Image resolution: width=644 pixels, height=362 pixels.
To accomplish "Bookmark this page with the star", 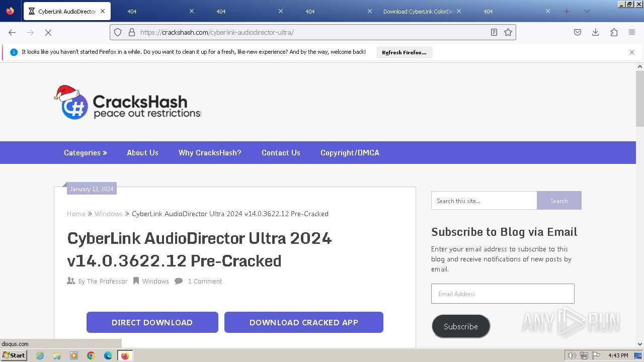I will tap(508, 32).
